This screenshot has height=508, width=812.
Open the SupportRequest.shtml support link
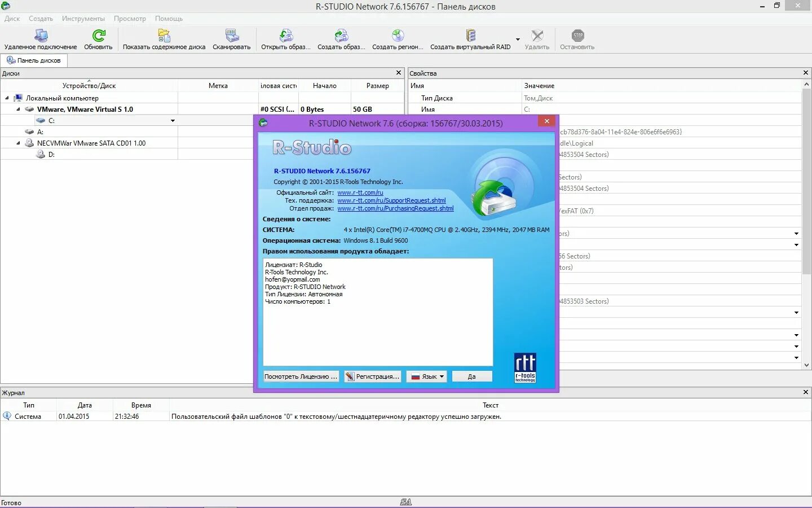click(391, 200)
